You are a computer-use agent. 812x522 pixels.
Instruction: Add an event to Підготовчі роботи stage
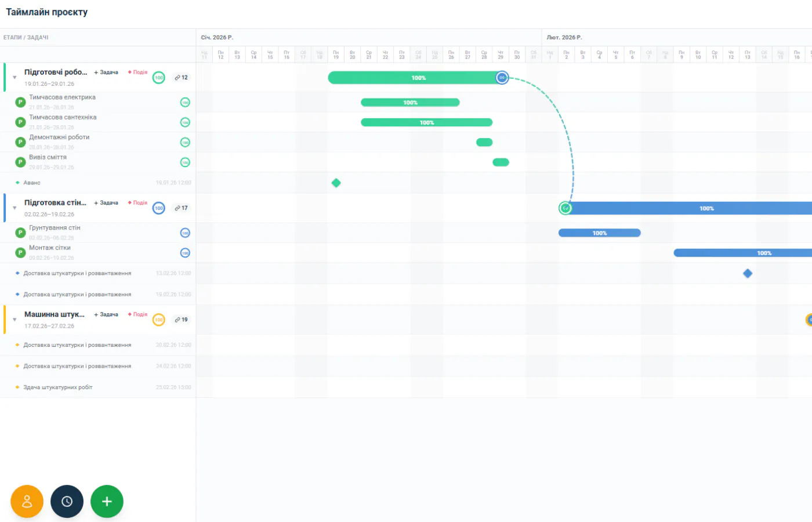tap(137, 72)
